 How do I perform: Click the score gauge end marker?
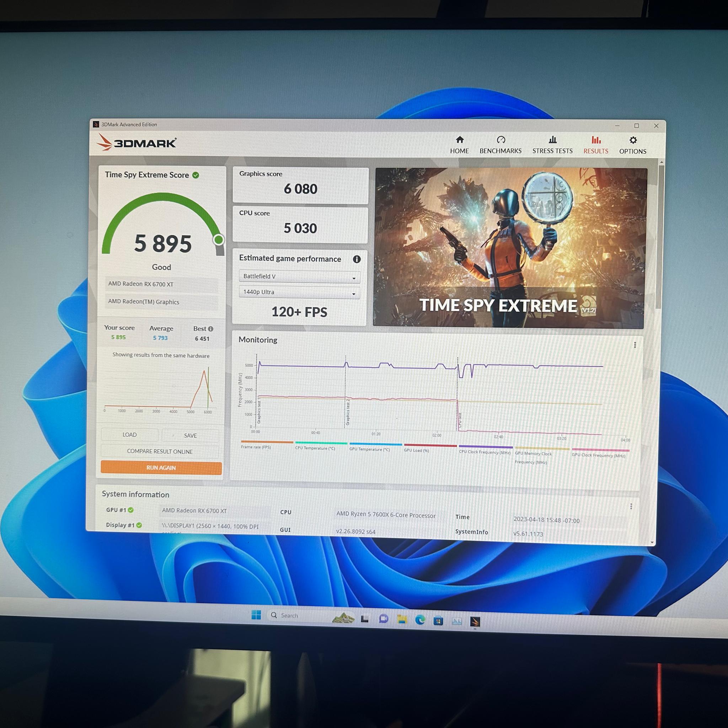(x=219, y=240)
